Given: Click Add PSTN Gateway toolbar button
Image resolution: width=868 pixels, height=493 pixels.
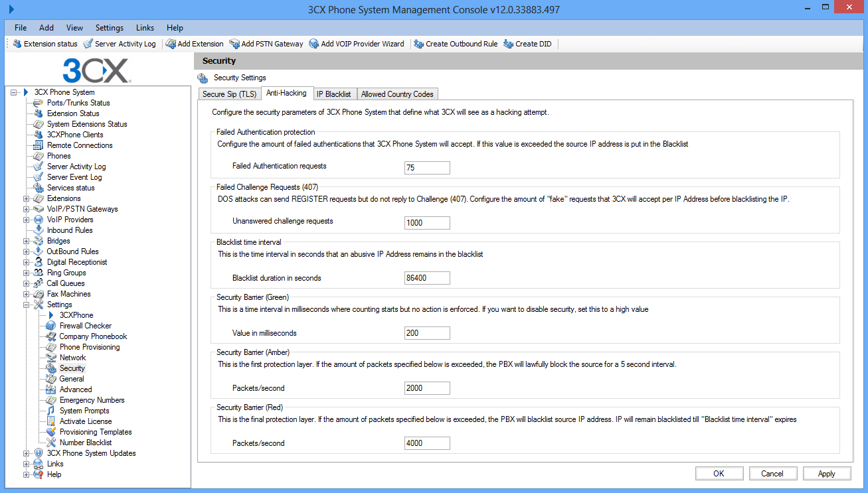Looking at the screenshot, I should click(x=266, y=44).
